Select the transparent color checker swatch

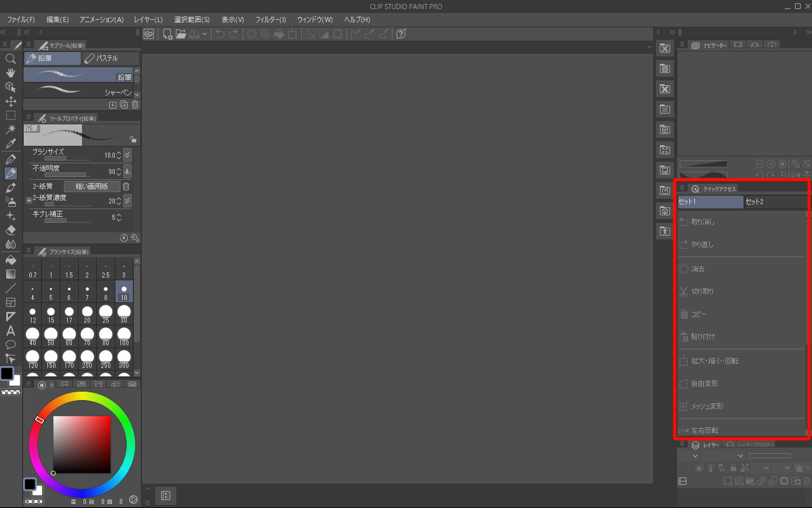click(x=11, y=392)
